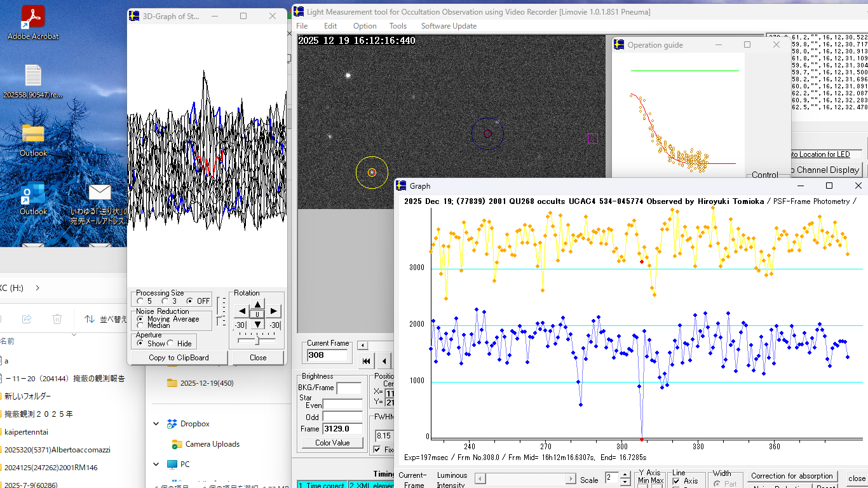Open the Tools menu in Limovie
The width and height of the screenshot is (868, 488).
coord(398,26)
